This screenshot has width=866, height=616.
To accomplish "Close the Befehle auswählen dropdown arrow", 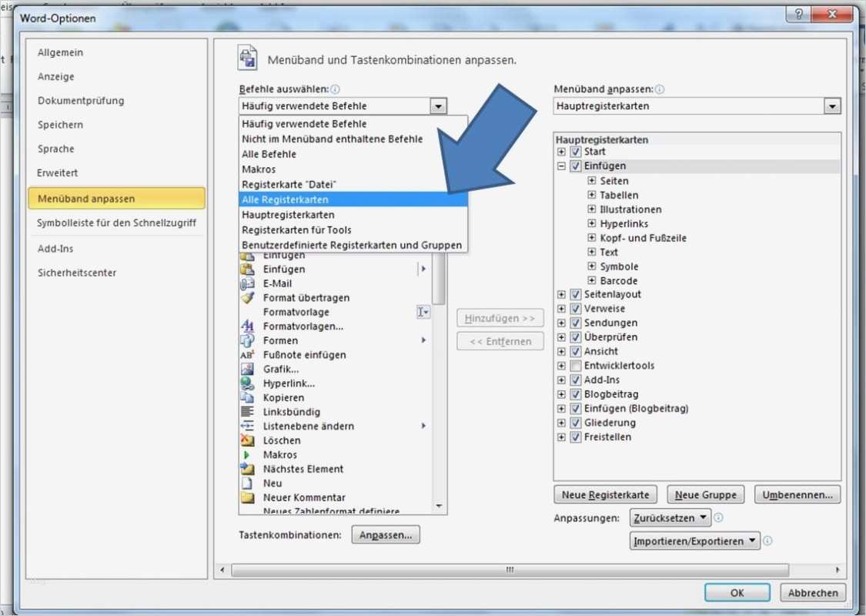I will pyautogui.click(x=438, y=106).
